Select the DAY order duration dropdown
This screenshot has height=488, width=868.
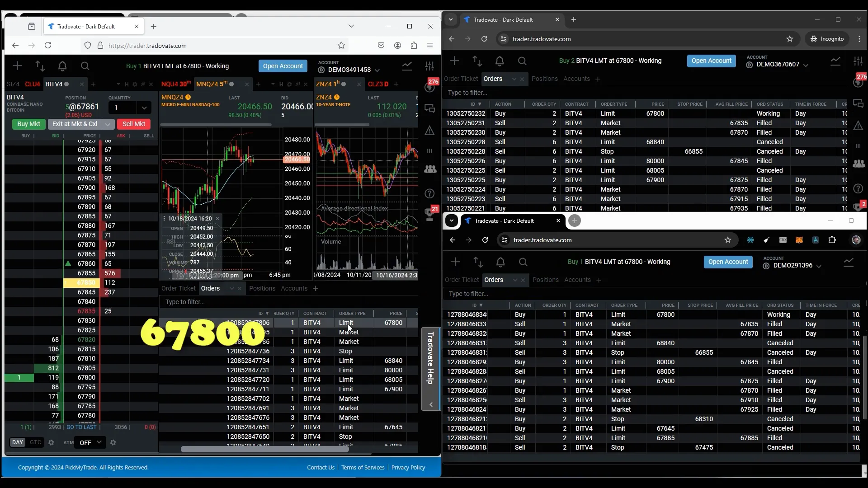coord(17,442)
